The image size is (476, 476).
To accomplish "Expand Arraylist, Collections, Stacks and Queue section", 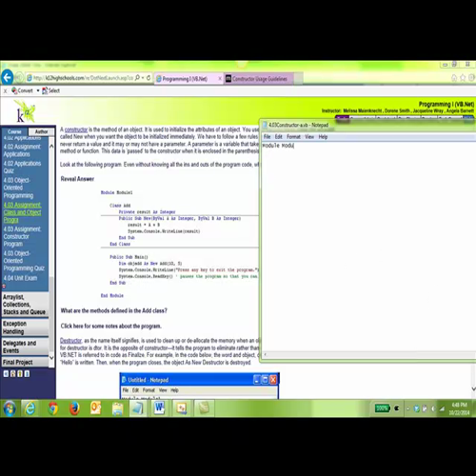I will pyautogui.click(x=25, y=305).
